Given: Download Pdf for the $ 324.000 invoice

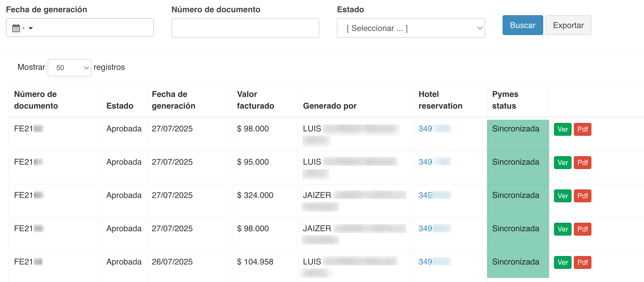Looking at the screenshot, I should [x=582, y=196].
